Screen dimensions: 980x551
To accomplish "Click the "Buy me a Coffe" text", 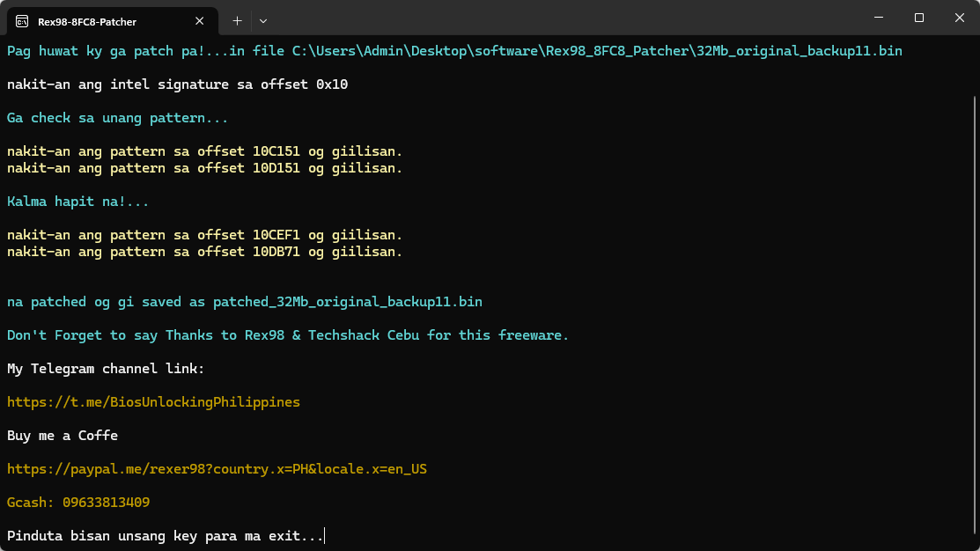I will (x=63, y=436).
